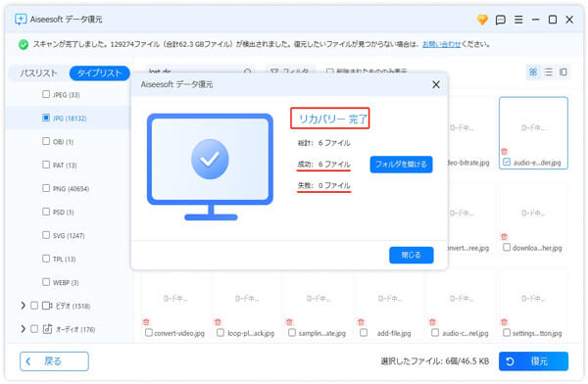The height and width of the screenshot is (384, 588).
Task: Expand the audio category tree node
Action: pyautogui.click(x=23, y=329)
